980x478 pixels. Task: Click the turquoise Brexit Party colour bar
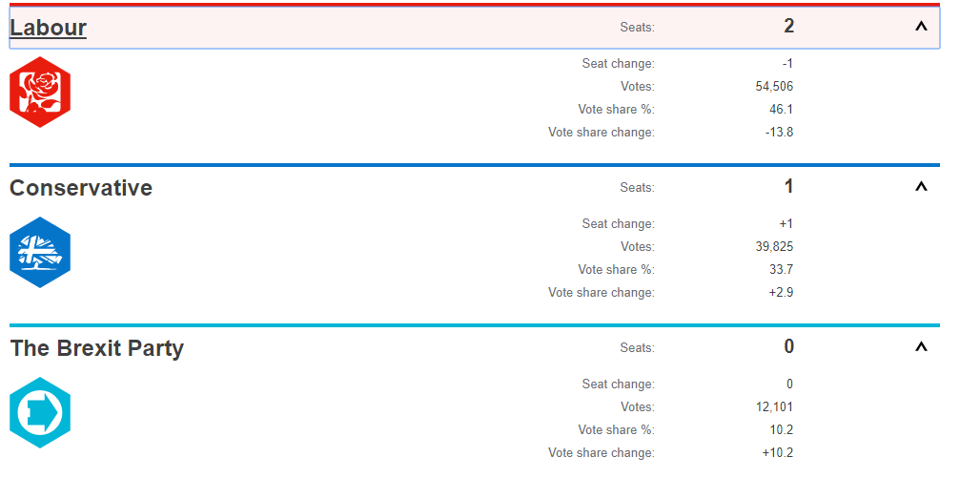(475, 325)
